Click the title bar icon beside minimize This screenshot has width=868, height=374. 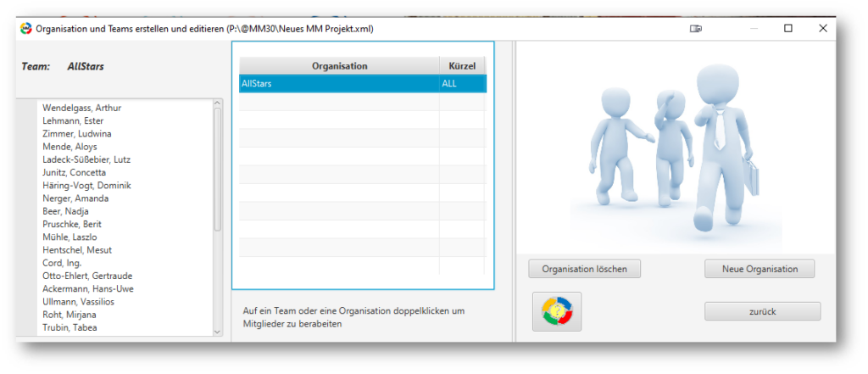(695, 29)
